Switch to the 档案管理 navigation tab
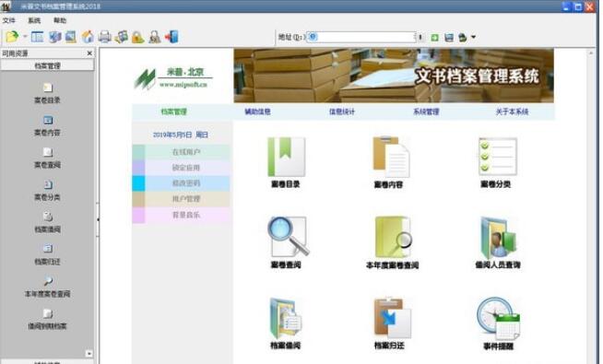603x364 pixels. click(x=173, y=112)
